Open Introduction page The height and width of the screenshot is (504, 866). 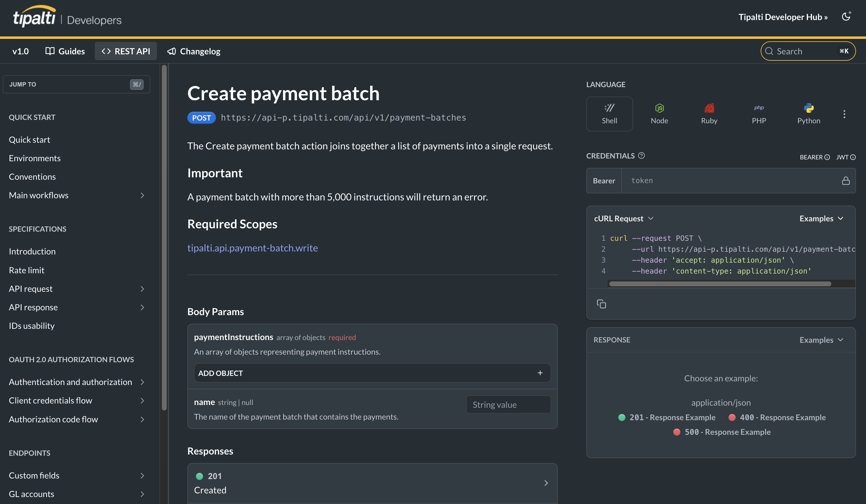(32, 251)
